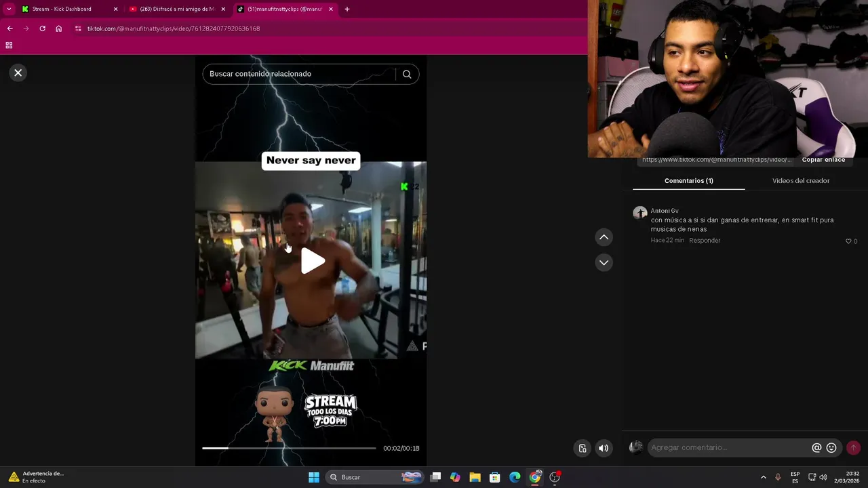The width and height of the screenshot is (868, 488).
Task: Open File Explorer from taskbar
Action: click(x=475, y=477)
